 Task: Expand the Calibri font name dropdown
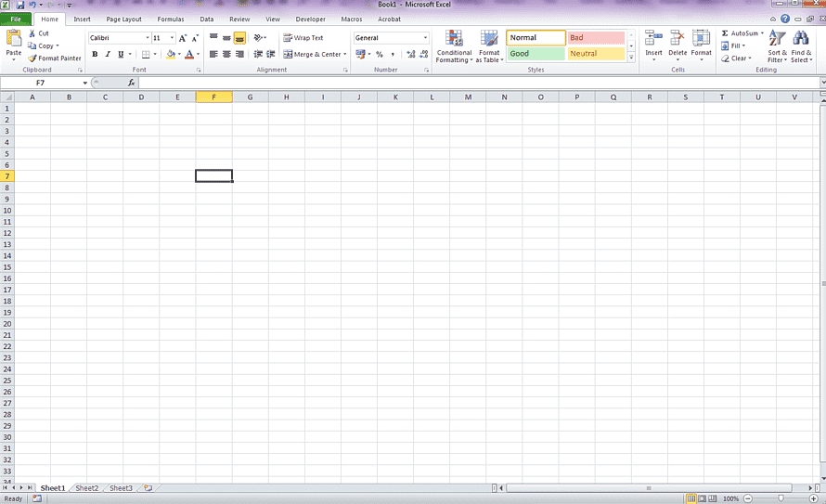tap(147, 38)
